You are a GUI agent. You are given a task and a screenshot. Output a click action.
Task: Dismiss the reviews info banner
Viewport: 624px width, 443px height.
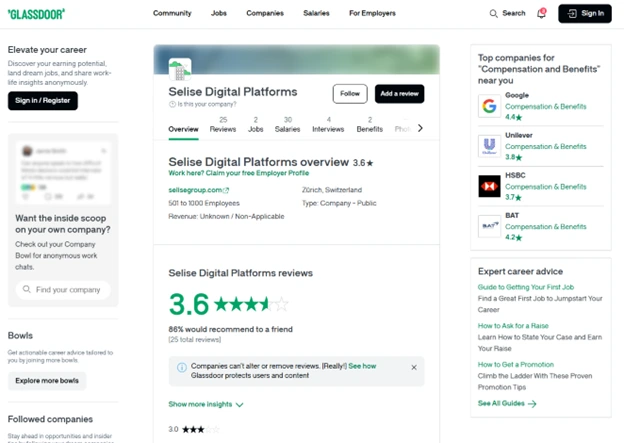(x=414, y=367)
